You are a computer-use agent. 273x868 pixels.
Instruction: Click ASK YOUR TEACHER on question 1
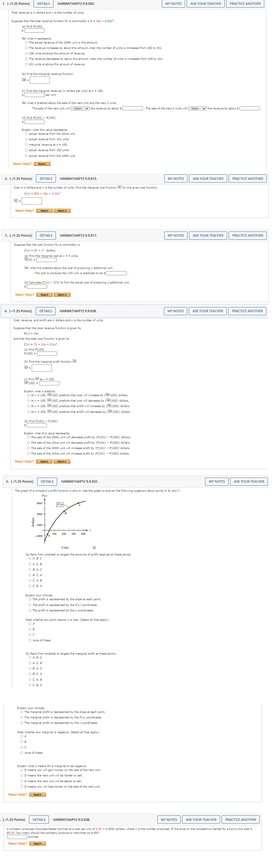pos(206,4)
